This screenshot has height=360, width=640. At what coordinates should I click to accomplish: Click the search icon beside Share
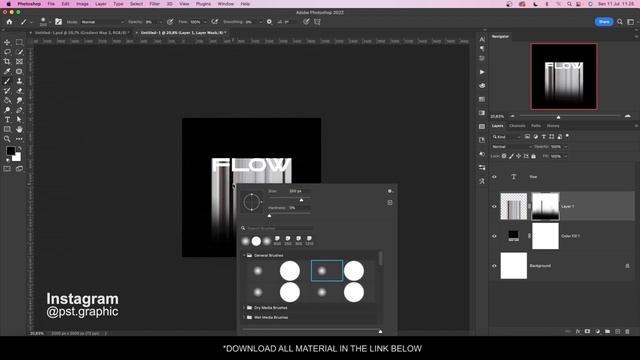click(x=620, y=22)
